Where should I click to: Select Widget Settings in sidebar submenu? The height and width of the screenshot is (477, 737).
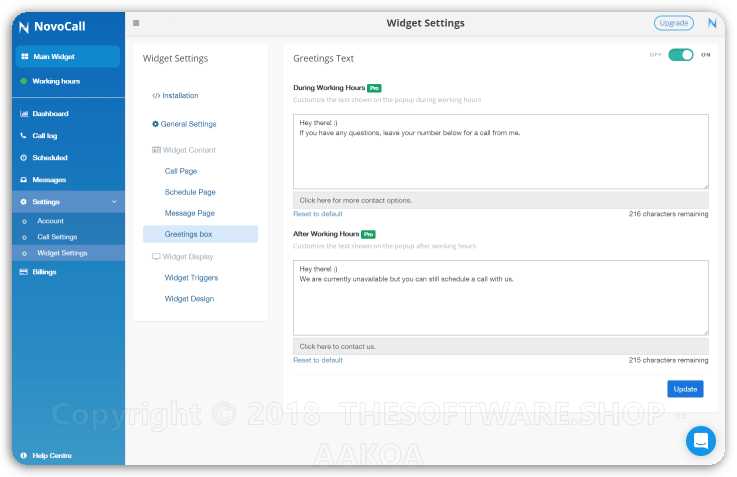click(x=62, y=253)
